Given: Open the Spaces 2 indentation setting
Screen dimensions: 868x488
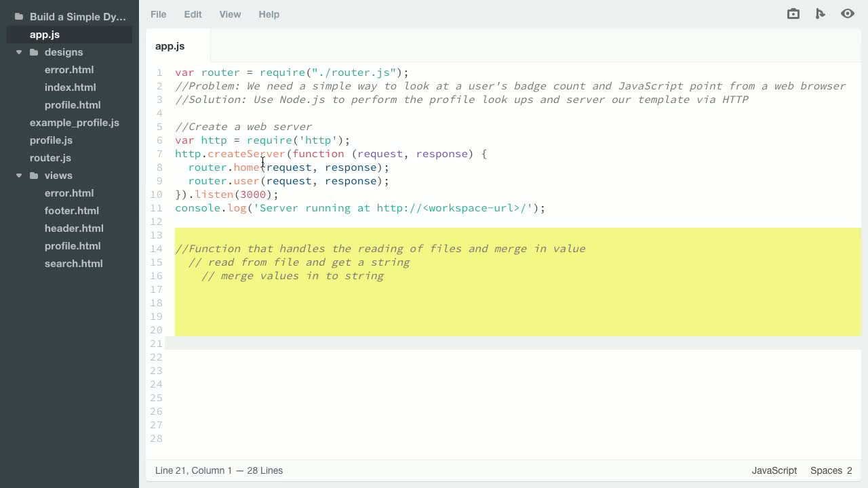Looking at the screenshot, I should pos(830,470).
